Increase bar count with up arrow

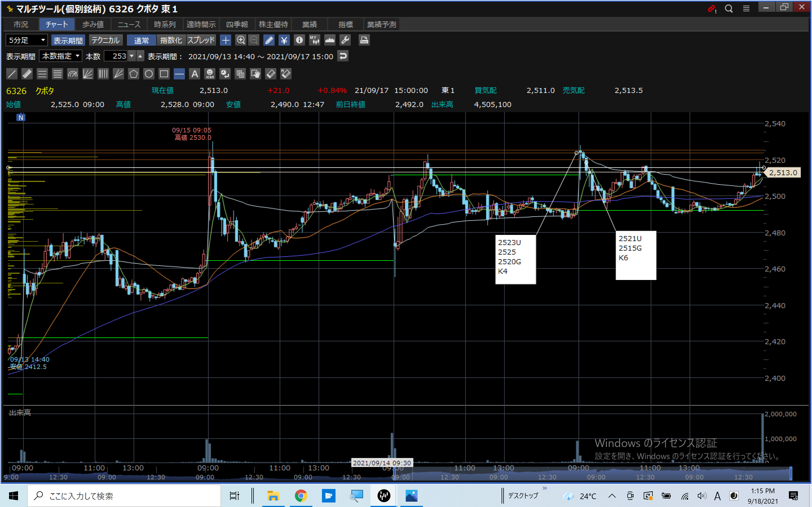coord(140,56)
